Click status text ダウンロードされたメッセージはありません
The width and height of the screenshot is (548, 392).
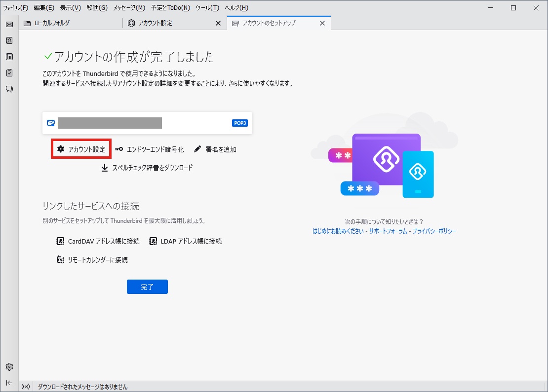[83, 387]
